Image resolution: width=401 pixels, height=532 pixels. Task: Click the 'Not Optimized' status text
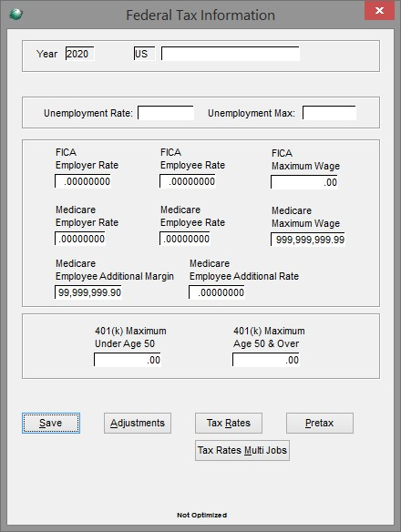pyautogui.click(x=201, y=515)
